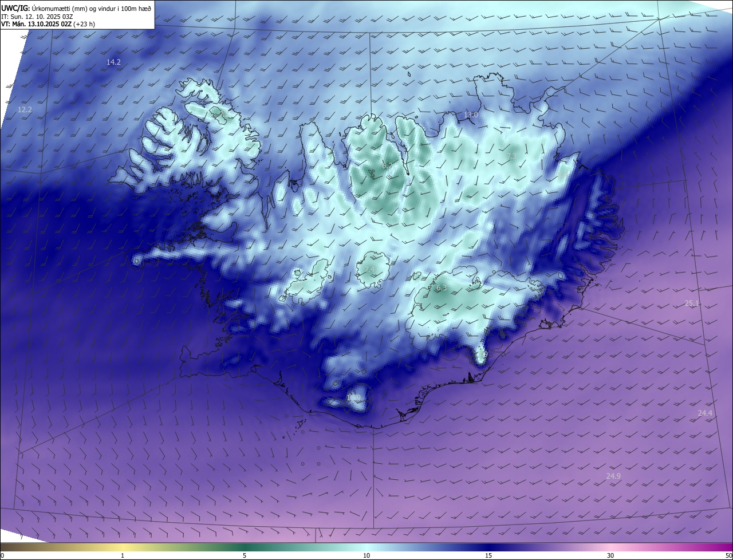Select the 30 tick label on the colorbar
The width and height of the screenshot is (733, 560).
[610, 556]
